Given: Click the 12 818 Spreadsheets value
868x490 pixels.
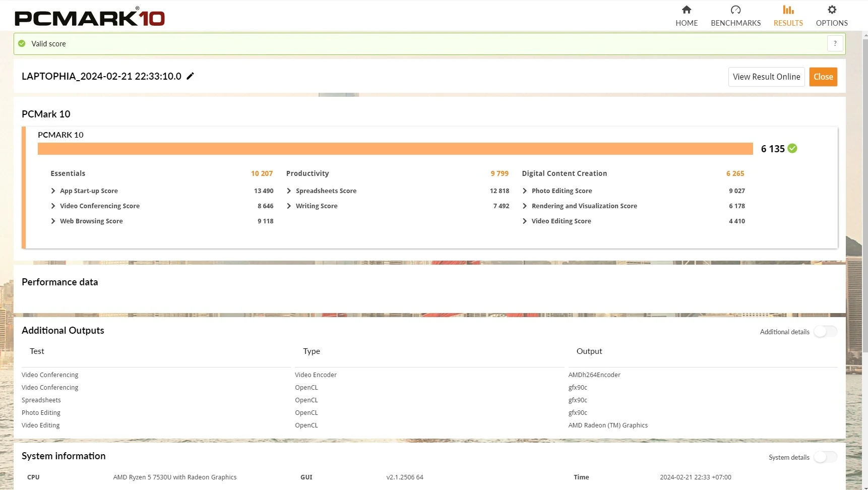Looking at the screenshot, I should (500, 191).
